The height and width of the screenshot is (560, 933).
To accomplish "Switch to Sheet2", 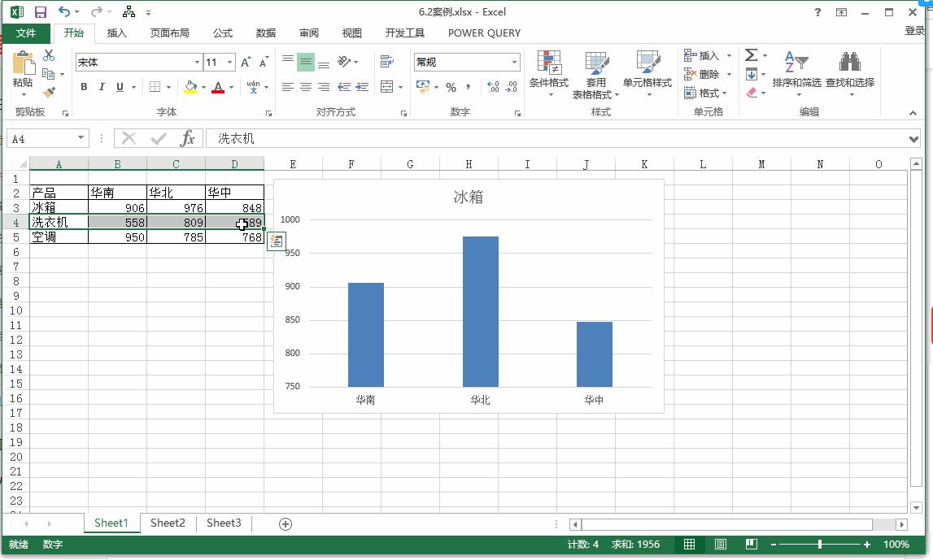I will 168,523.
